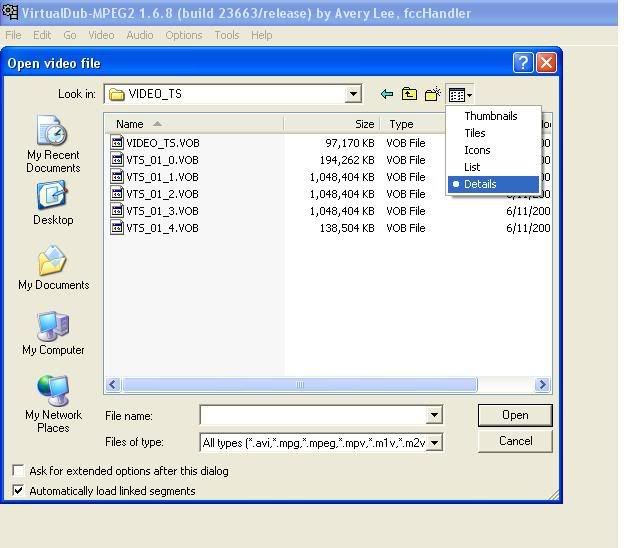Select the VTS_01_3.VOB file name
640x548 pixels.
coord(162,211)
